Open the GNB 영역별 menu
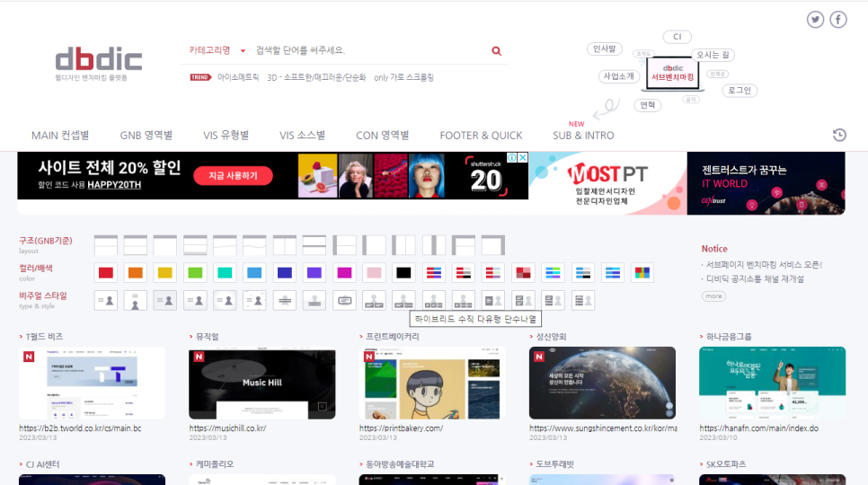The width and height of the screenshot is (868, 485). (146, 136)
